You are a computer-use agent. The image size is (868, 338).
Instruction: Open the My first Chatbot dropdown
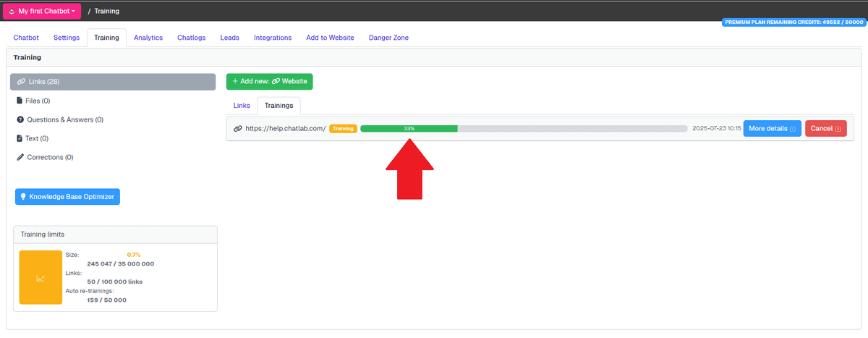point(41,12)
